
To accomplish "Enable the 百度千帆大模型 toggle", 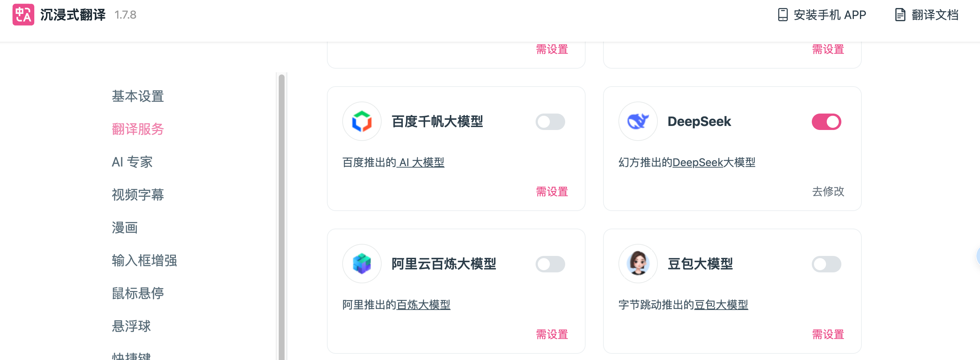I will pyautogui.click(x=550, y=122).
